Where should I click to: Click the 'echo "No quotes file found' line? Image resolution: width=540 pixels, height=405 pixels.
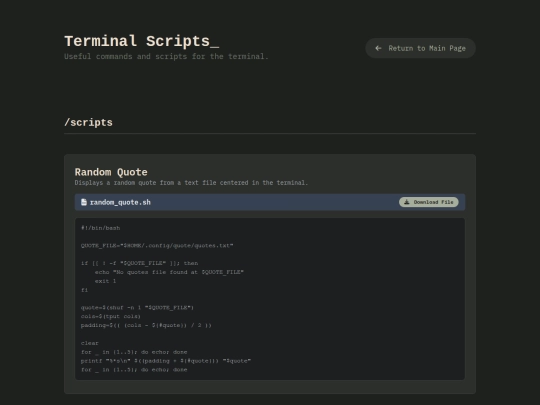point(169,272)
